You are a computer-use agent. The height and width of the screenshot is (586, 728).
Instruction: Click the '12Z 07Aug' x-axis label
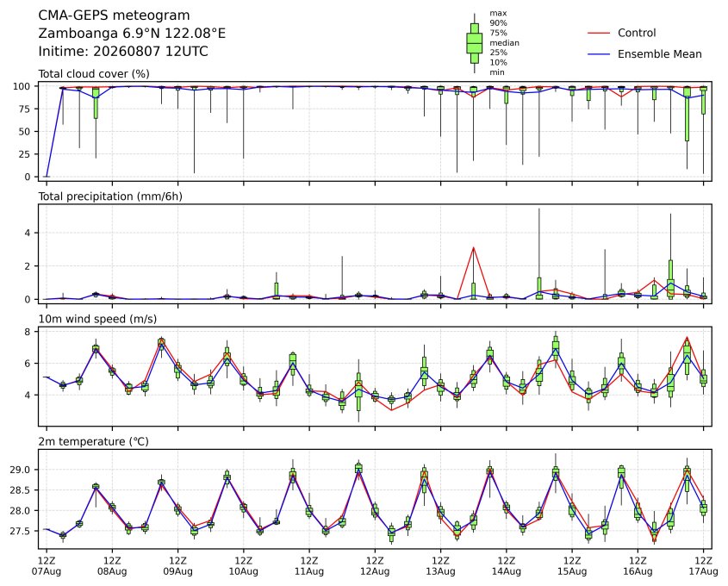[x=47, y=565]
